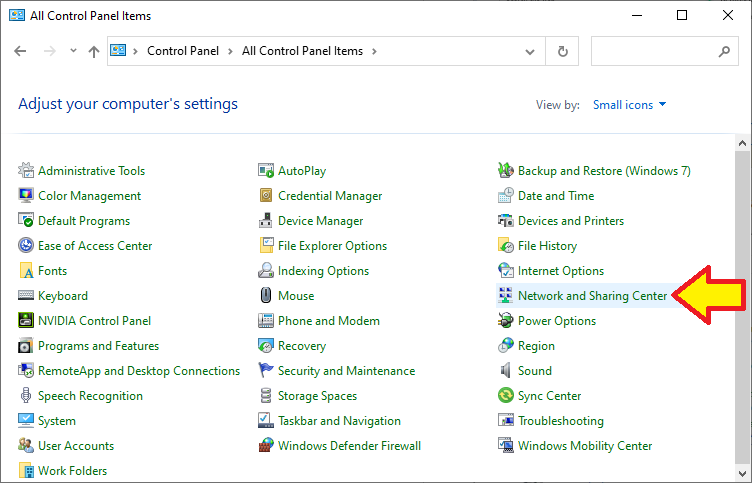Click the Search Control Panel field
Viewport: 752px width, 483px height.
coord(665,51)
